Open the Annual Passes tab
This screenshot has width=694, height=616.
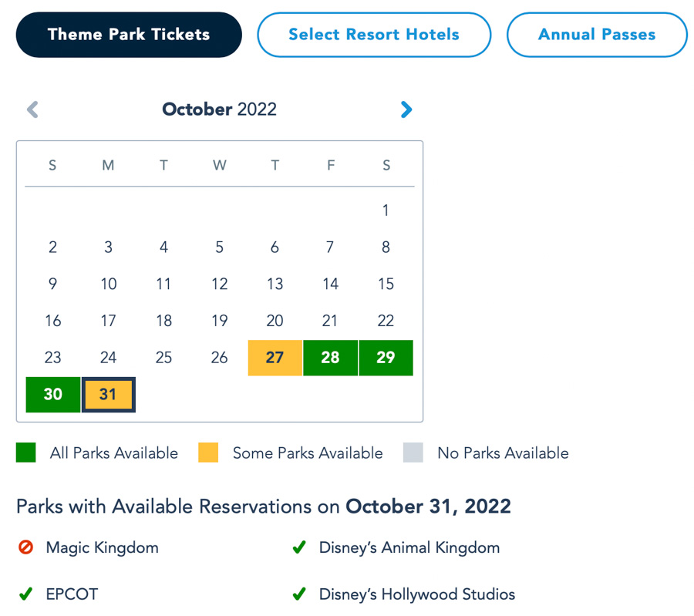point(597,35)
